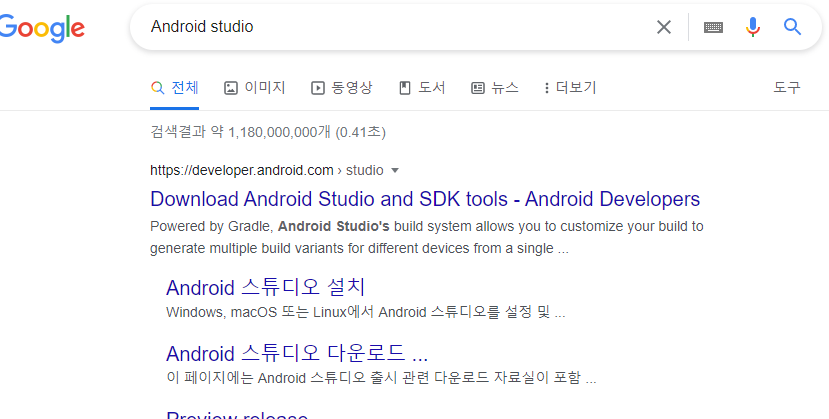Expand the 더보기 menu
This screenshot has width=829, height=419.
pos(570,88)
